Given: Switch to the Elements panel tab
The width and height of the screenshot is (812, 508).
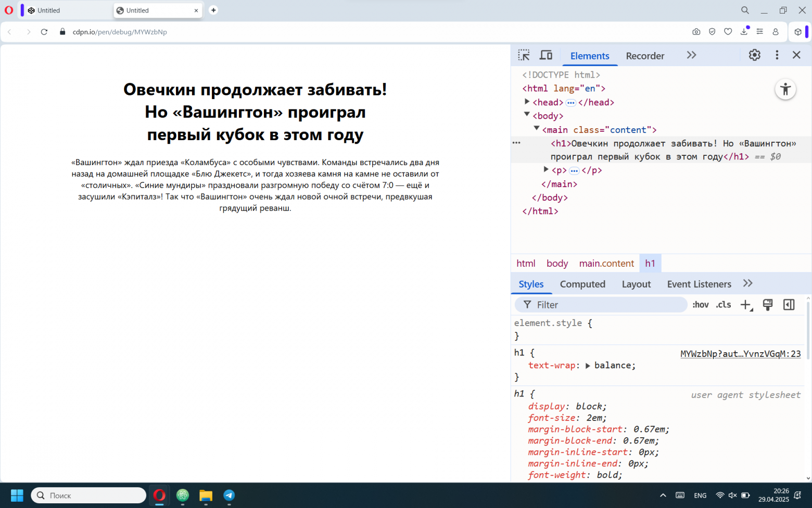Looking at the screenshot, I should [590, 56].
